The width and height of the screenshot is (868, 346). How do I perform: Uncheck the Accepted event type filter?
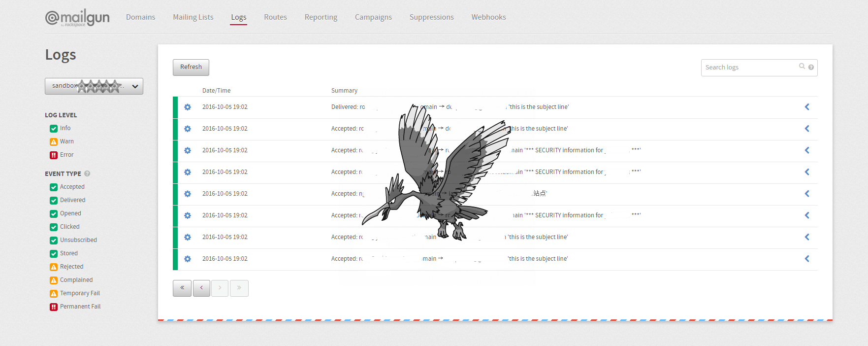tap(54, 187)
